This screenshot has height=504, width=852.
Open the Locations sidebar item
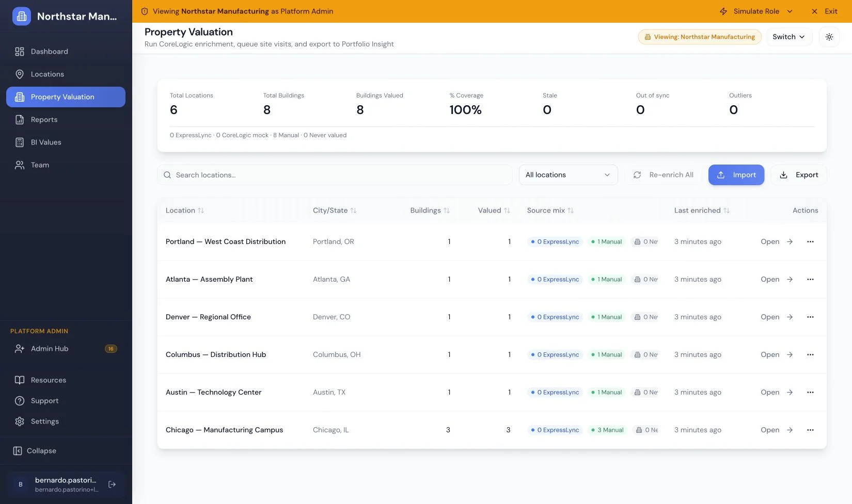[66, 74]
